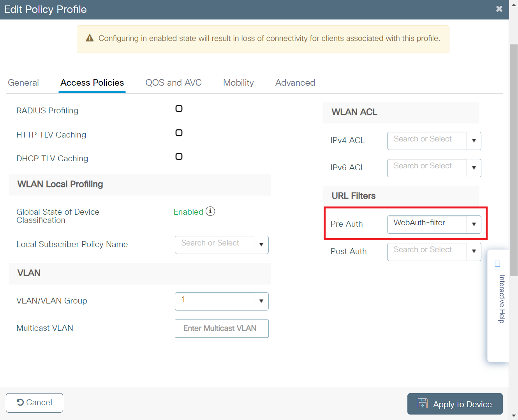Expand the IPv4 ACL dropdown
The image size is (518, 420).
[474, 141]
